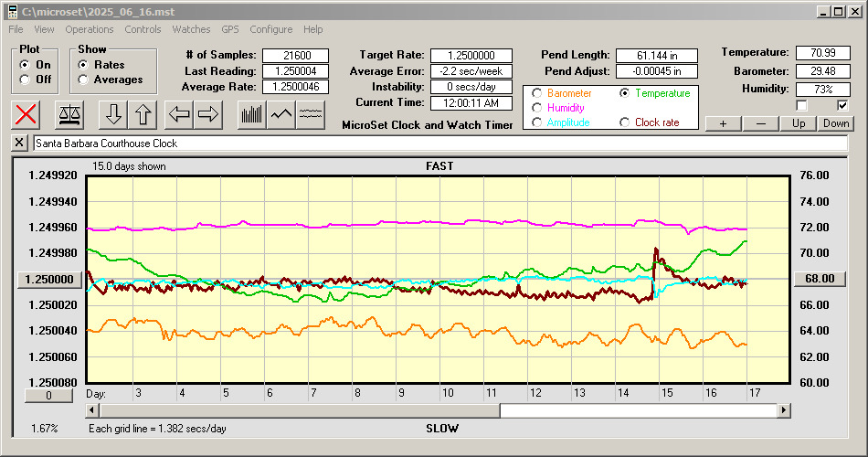
Task: Click the Current Time field
Action: pos(471,103)
